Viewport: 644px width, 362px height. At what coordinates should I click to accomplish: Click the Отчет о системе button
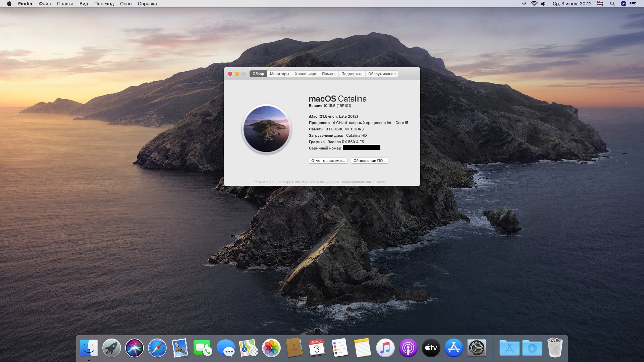click(328, 161)
